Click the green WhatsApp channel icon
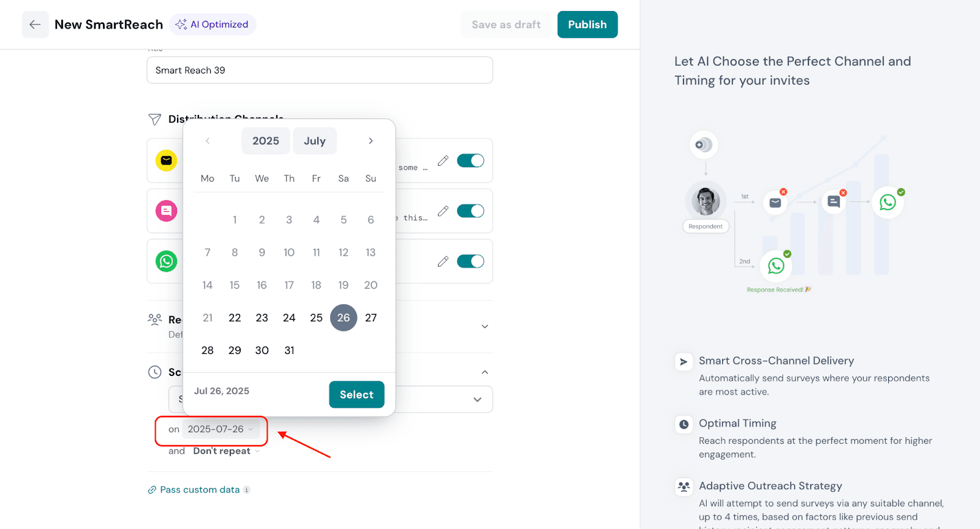The image size is (980, 529). (x=166, y=261)
